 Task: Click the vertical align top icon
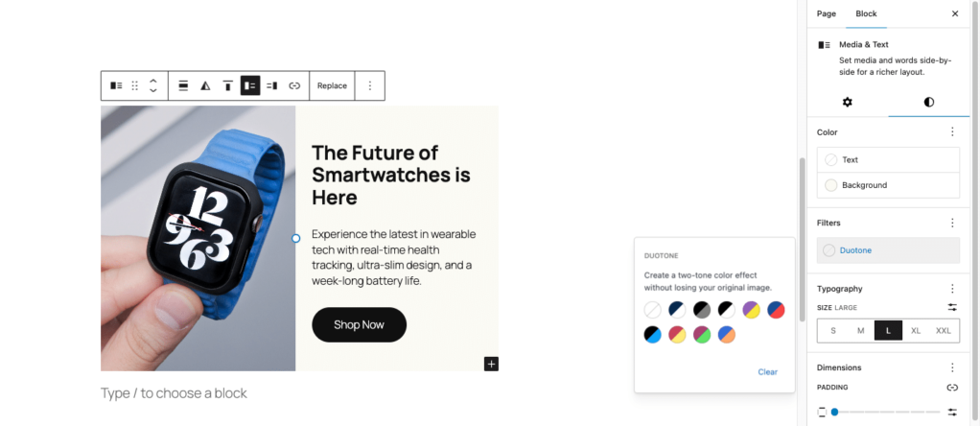click(x=227, y=85)
